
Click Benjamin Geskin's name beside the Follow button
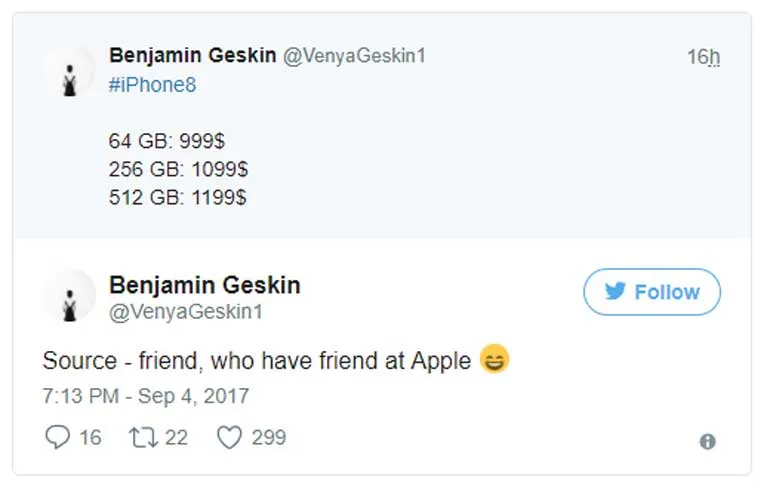coord(204,285)
